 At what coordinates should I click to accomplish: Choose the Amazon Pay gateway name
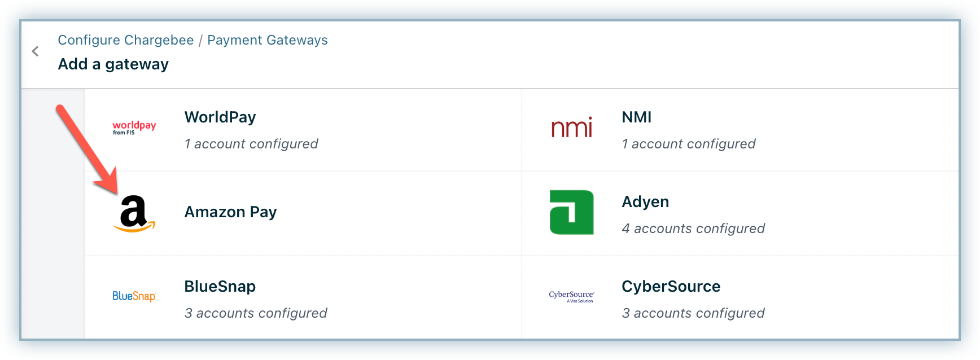coord(230,212)
